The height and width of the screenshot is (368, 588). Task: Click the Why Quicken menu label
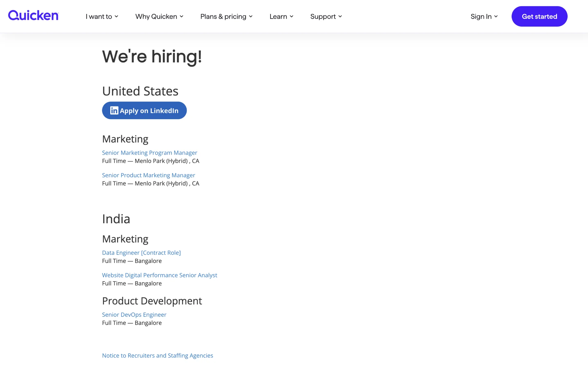[156, 17]
